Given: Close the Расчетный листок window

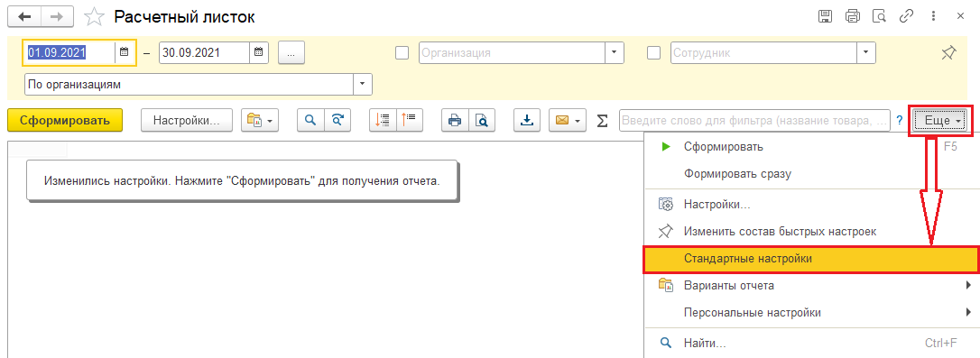Looking at the screenshot, I should (960, 17).
